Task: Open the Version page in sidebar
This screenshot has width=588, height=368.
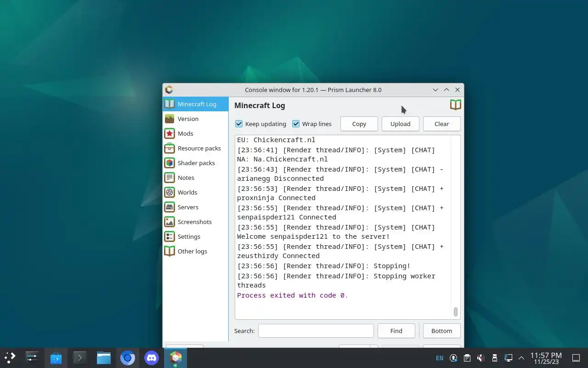Action: (x=195, y=119)
